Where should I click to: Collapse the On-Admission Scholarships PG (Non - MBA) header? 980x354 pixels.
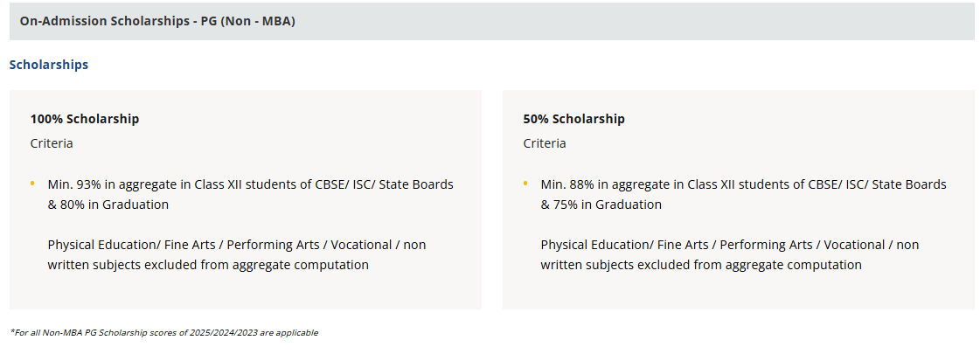coord(157,21)
